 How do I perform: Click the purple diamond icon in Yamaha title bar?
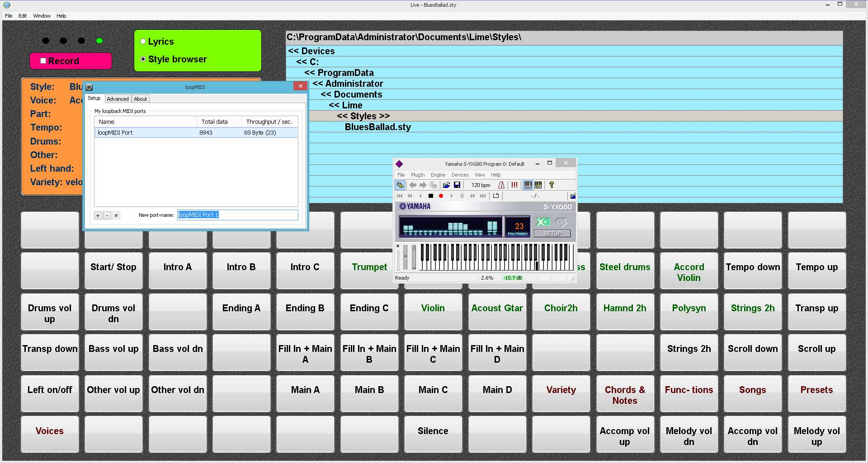click(399, 164)
